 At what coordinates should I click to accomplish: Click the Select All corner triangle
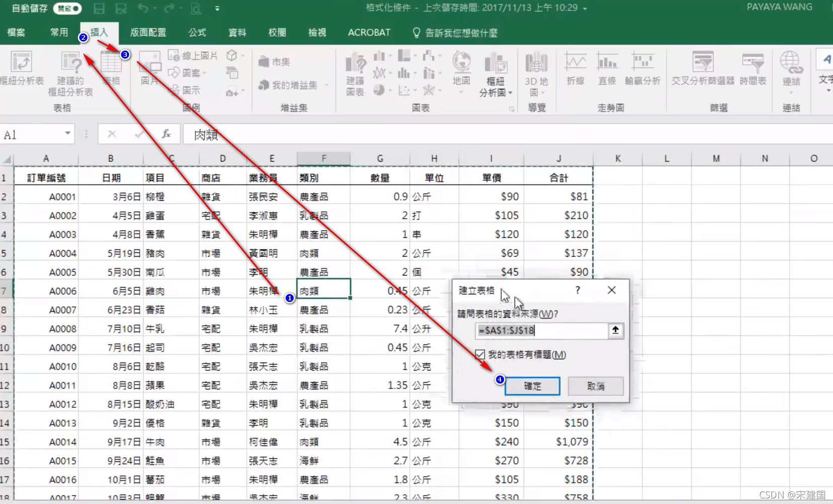[x=7, y=159]
